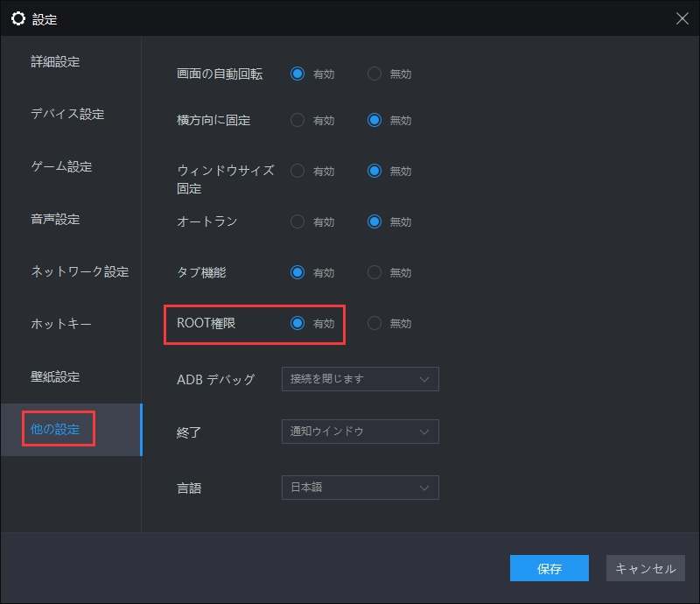This screenshot has width=700, height=604.
Task: Open the ADB デバッグ dropdown
Action: 359,379
